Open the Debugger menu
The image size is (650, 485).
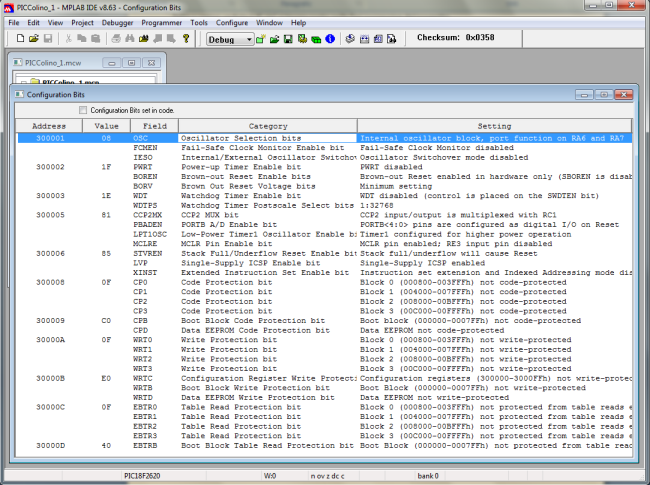117,23
